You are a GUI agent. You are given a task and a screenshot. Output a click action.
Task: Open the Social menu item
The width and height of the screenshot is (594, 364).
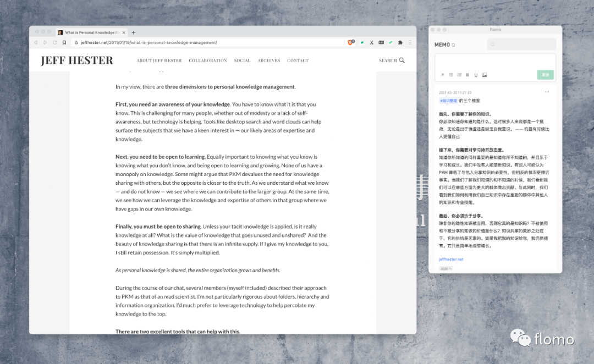click(242, 60)
